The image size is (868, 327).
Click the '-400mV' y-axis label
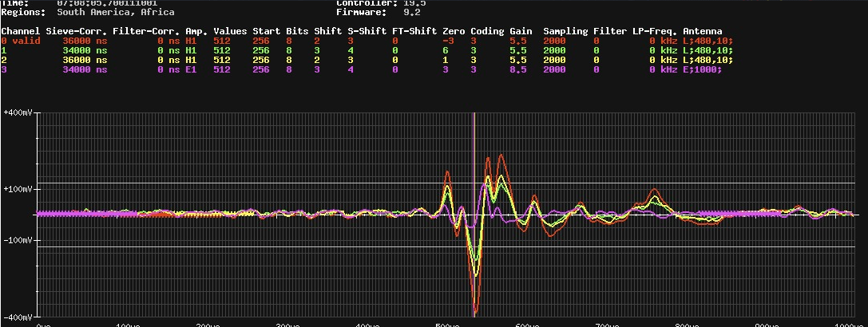pyautogui.click(x=18, y=317)
